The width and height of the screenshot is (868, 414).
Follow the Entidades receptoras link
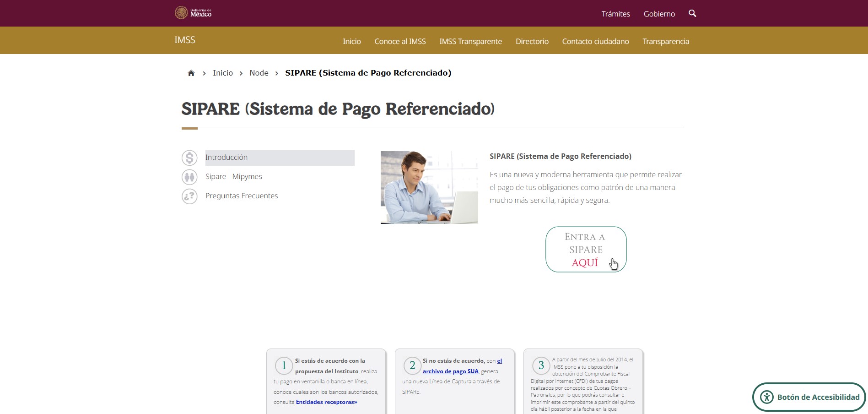tap(326, 402)
